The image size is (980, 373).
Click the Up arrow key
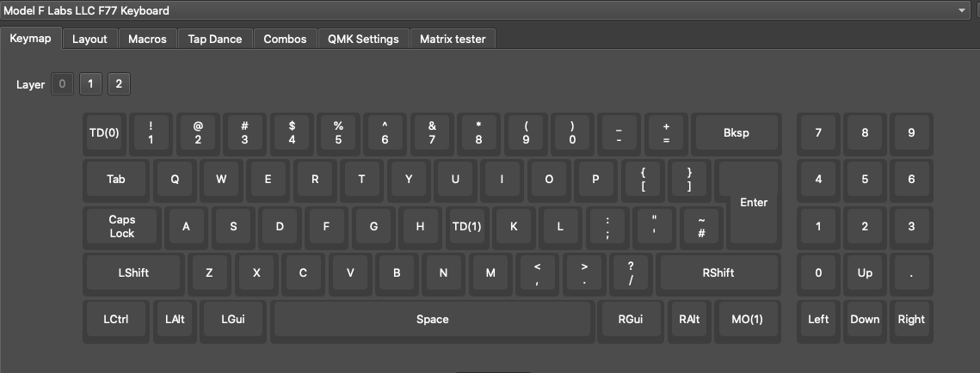tap(865, 273)
